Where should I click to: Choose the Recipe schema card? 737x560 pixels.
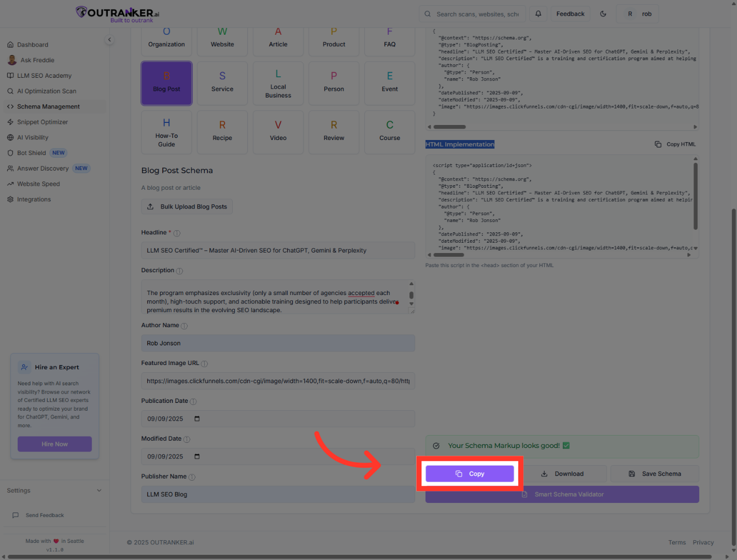222,132
